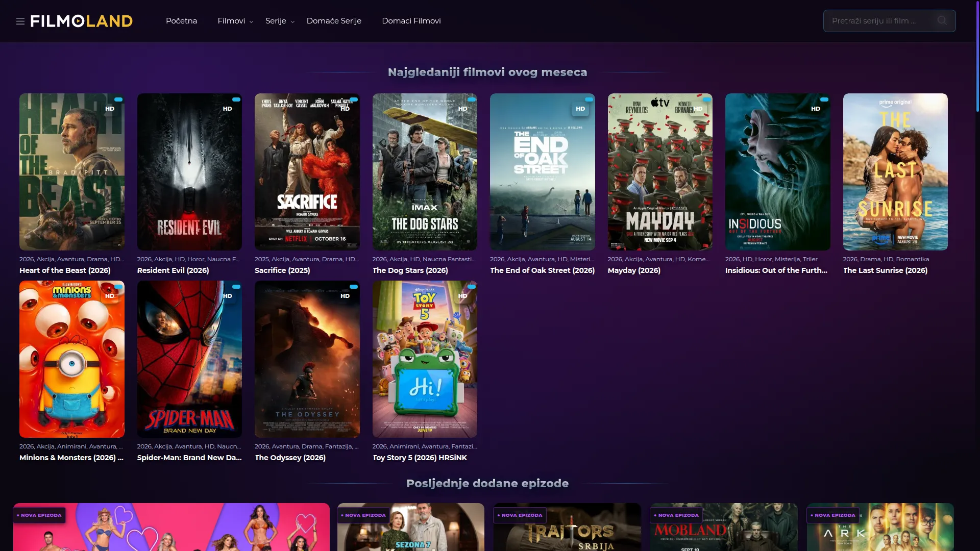Click the search magnifier icon
This screenshot has width=980, height=551.
tap(942, 20)
